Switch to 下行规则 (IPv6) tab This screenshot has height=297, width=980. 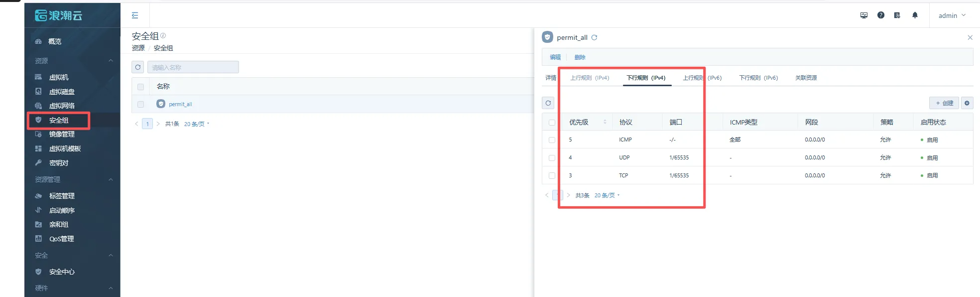(758, 78)
